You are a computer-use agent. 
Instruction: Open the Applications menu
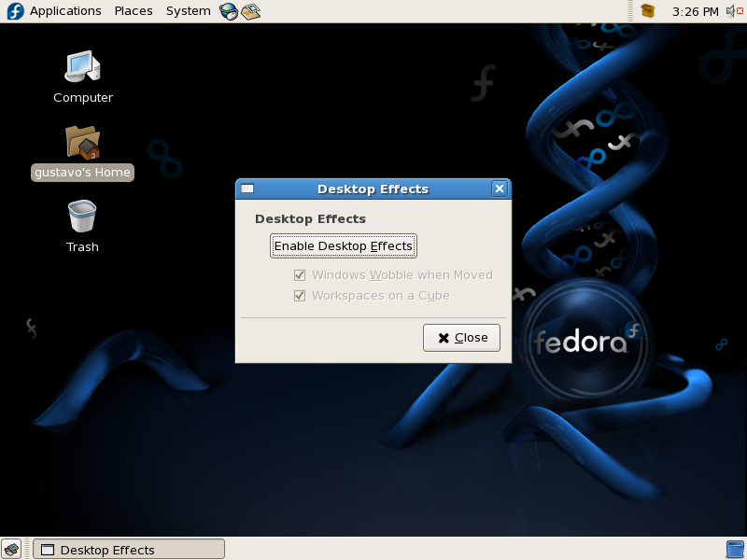[x=65, y=11]
